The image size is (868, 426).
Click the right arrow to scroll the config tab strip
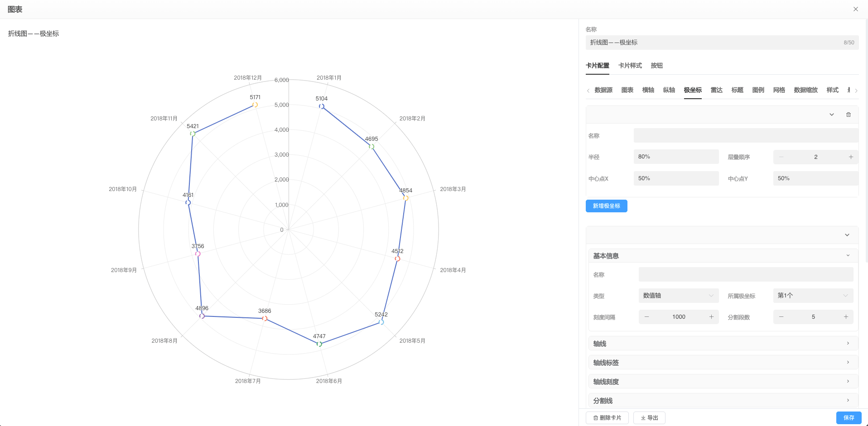[856, 91]
